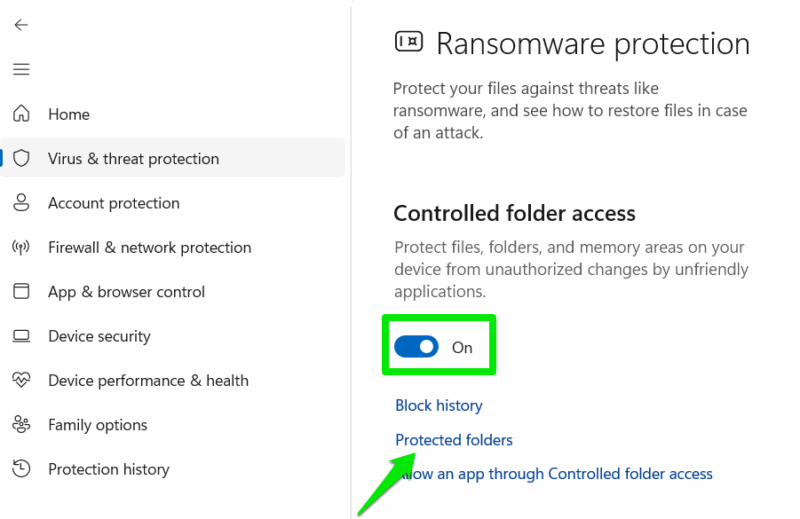Open the Home menu item

click(69, 114)
